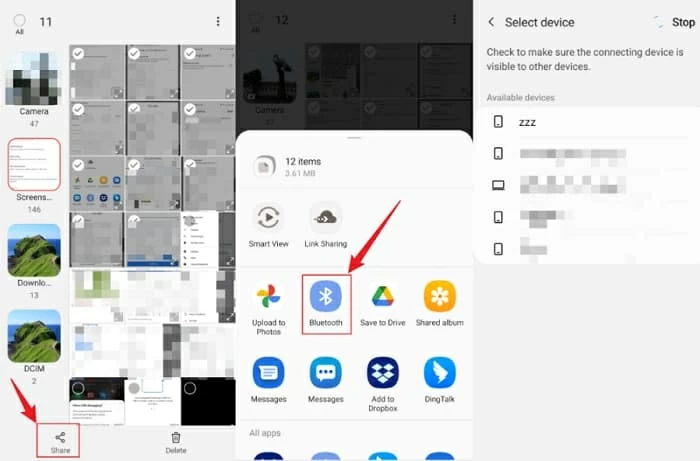Tap Add to Dropbox icon

[382, 373]
